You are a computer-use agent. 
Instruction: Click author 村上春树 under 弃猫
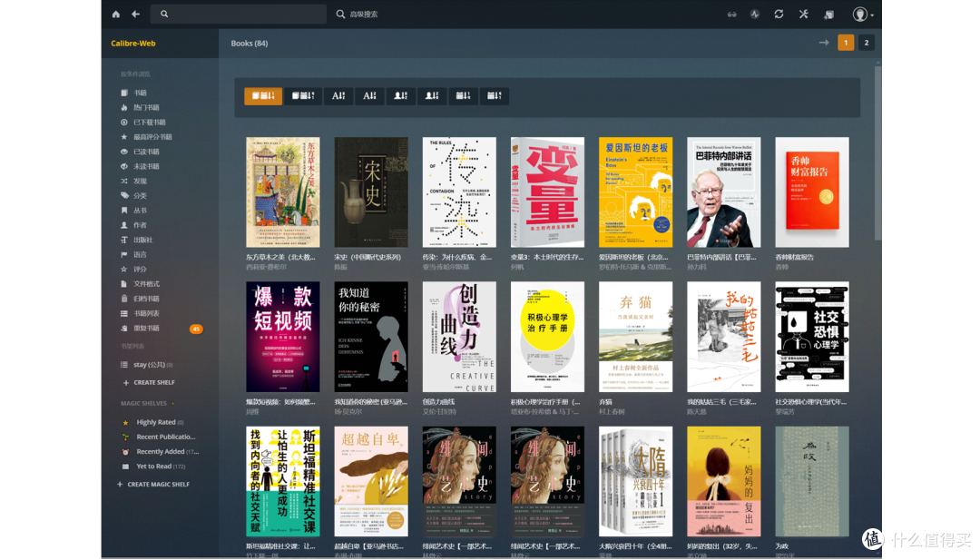pos(612,412)
